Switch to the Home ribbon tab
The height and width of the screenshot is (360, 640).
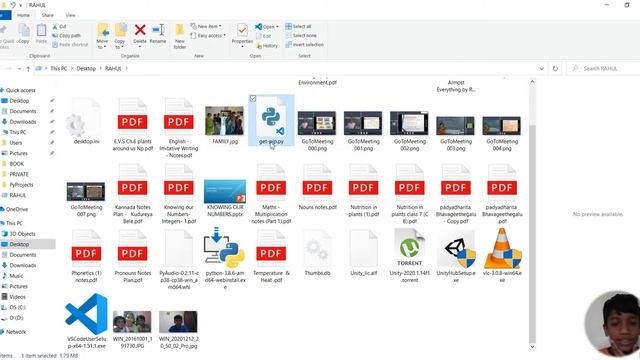point(23,15)
